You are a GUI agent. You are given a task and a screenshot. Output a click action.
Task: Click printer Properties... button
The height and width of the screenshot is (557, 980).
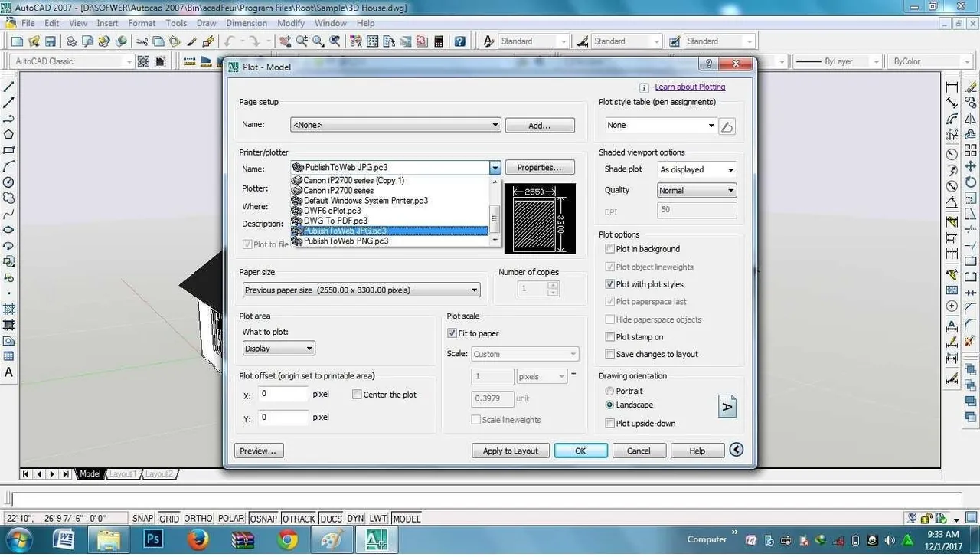click(539, 168)
